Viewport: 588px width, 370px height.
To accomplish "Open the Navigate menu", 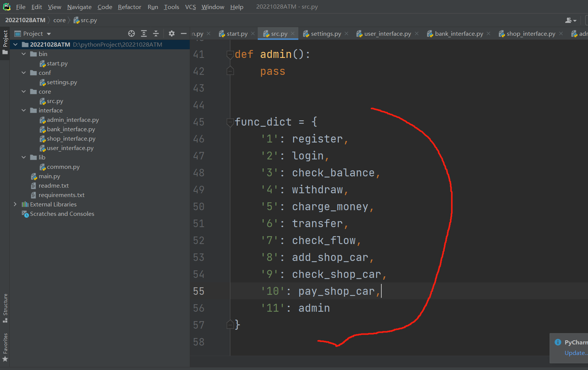I will coord(79,7).
